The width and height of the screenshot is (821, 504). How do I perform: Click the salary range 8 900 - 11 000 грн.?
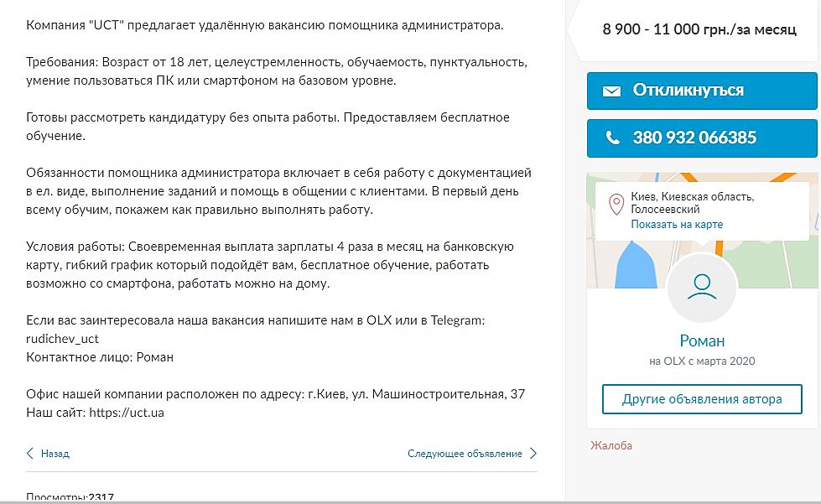point(699,29)
